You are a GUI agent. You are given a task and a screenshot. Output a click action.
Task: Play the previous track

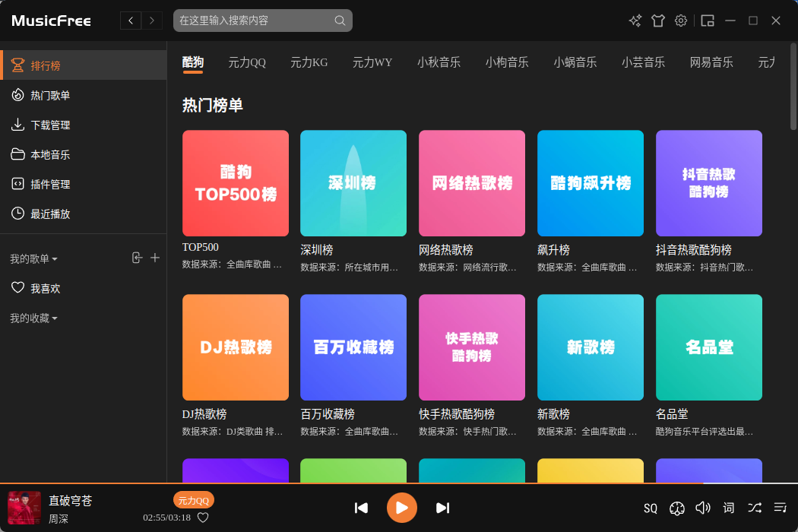click(x=361, y=508)
